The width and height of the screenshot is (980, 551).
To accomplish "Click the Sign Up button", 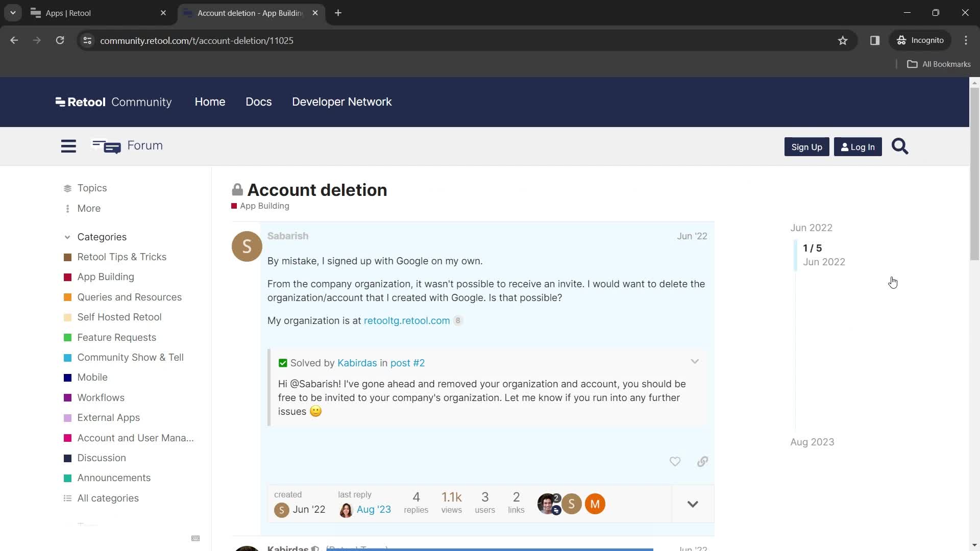I will click(x=806, y=147).
